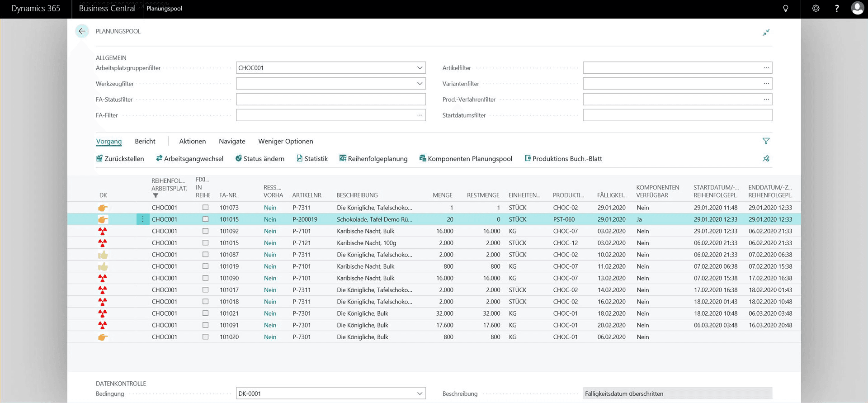Go back with the arrow button
The width and height of the screenshot is (868, 403).
(82, 31)
